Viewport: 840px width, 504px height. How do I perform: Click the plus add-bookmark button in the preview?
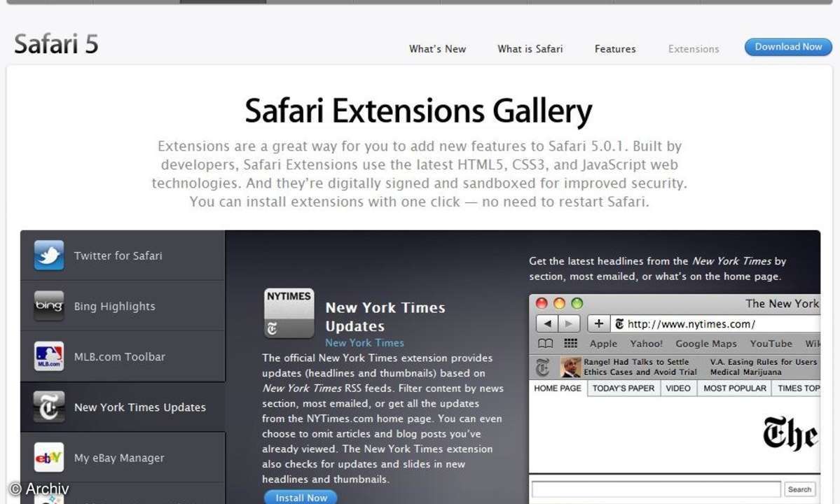[x=599, y=323]
